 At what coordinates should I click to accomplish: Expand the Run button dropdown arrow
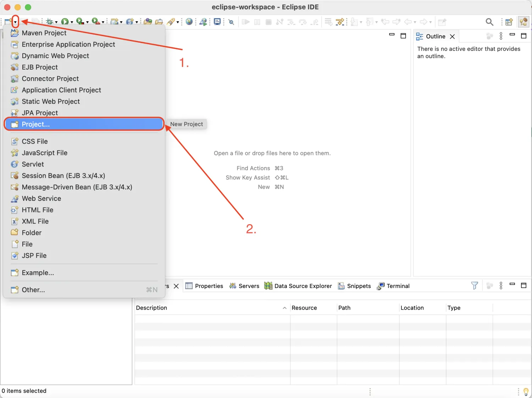click(x=72, y=22)
